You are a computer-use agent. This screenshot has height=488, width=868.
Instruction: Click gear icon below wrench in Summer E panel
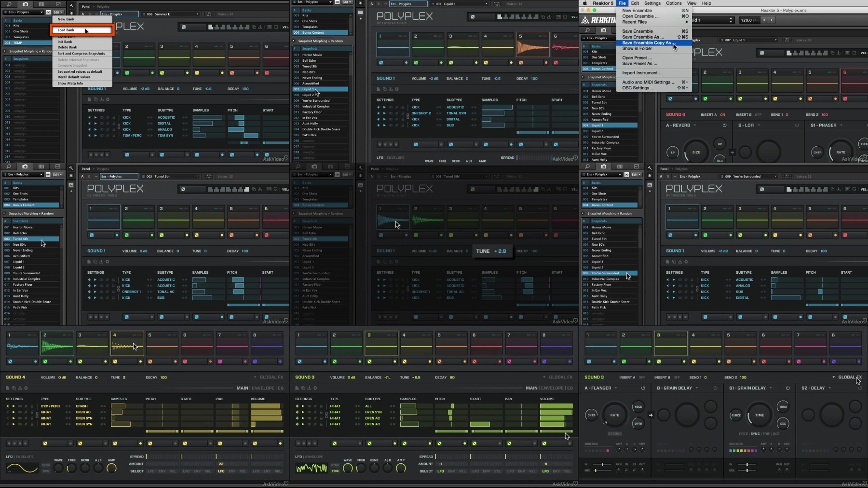tap(71, 14)
